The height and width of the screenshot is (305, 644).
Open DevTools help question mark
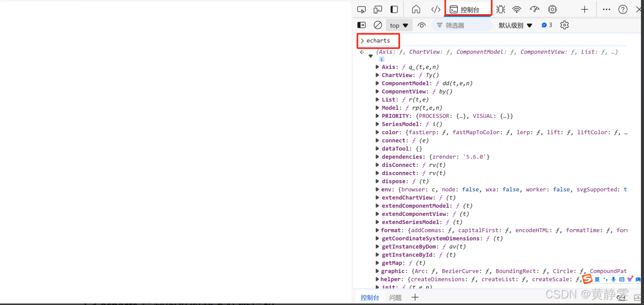point(623,9)
